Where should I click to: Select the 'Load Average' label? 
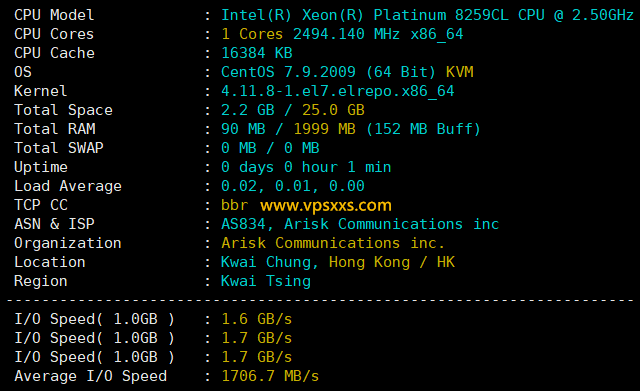68,187
